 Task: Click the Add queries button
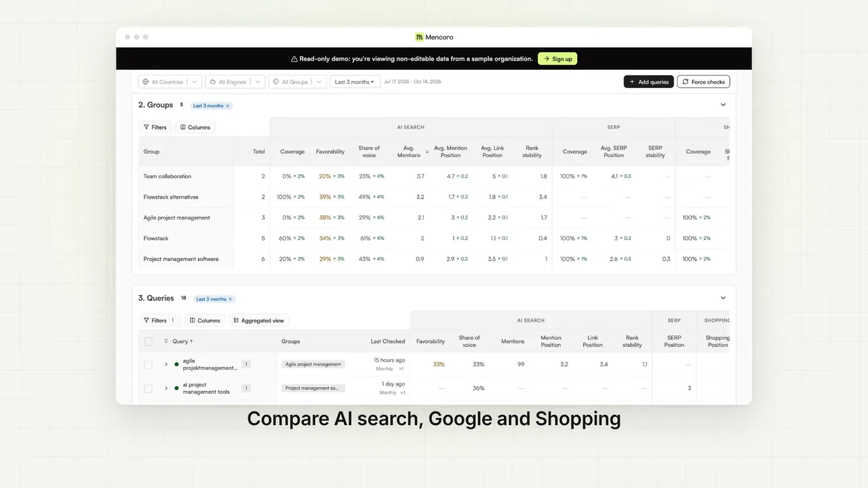(649, 82)
